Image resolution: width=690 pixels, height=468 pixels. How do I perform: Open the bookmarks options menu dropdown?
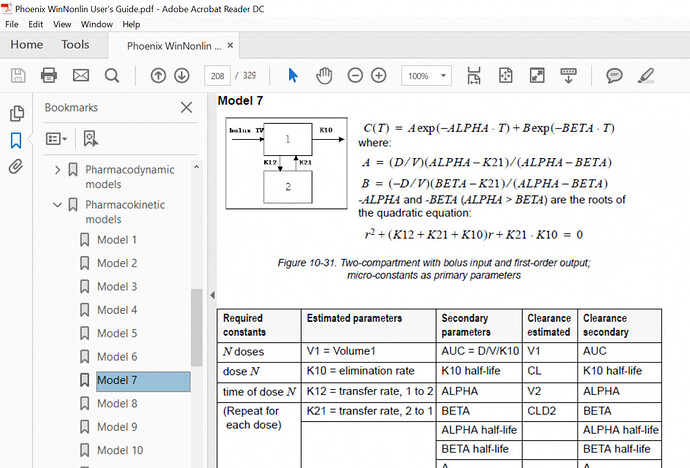coord(56,139)
